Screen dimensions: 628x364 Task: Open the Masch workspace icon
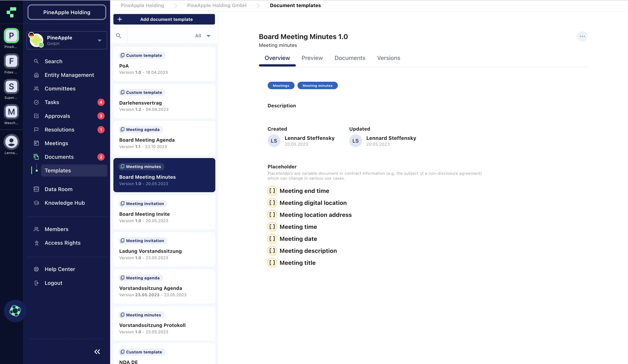pyautogui.click(x=11, y=112)
